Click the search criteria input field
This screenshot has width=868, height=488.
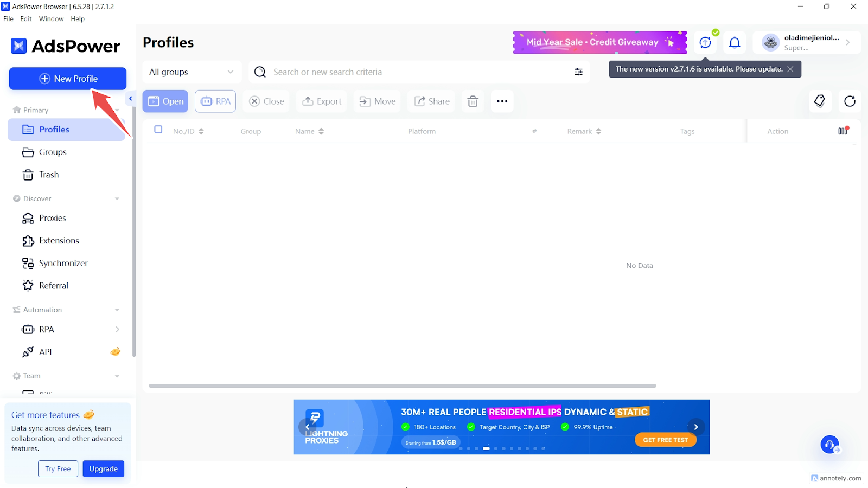click(418, 72)
